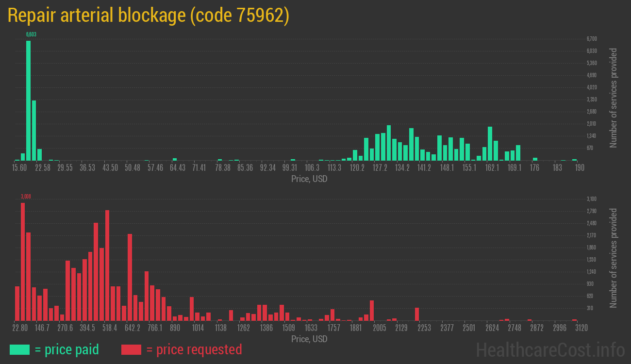Image resolution: width=631 pixels, height=364 pixels.
Task: Select the red bar above 642.2
Action: (130, 277)
